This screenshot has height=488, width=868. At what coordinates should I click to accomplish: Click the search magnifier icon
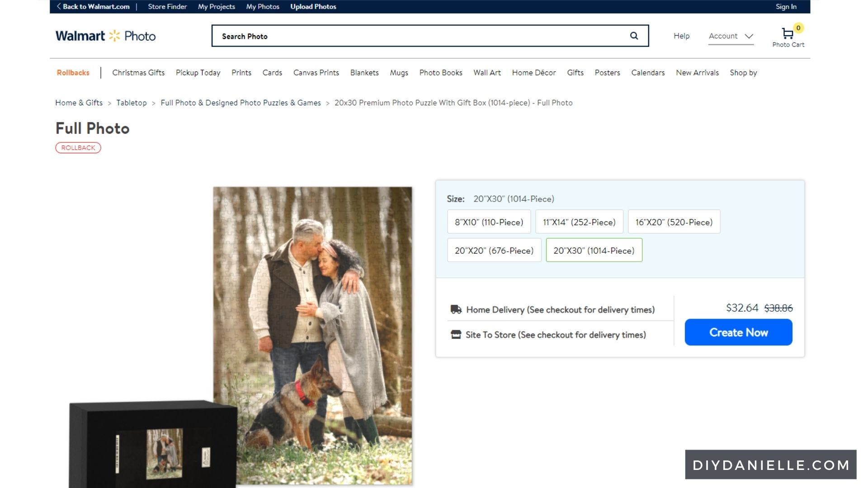[x=634, y=36]
